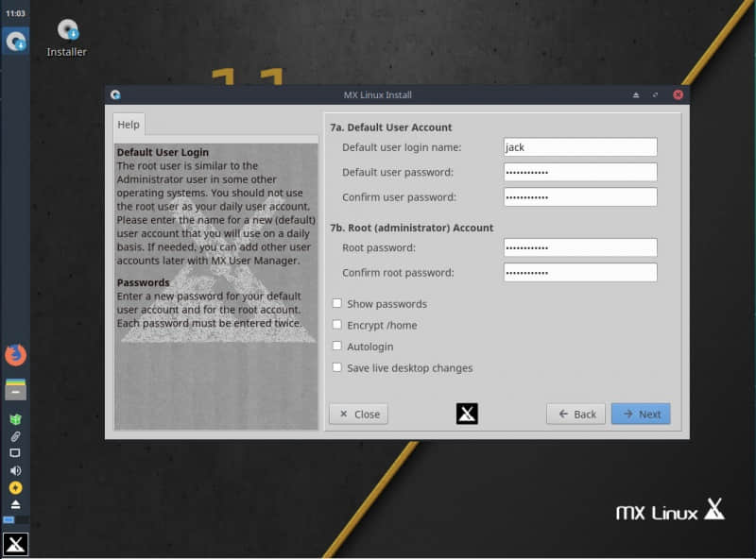This screenshot has height=559, width=756.
Task: Open the paperclip clipboard tray icon
Action: [15, 436]
